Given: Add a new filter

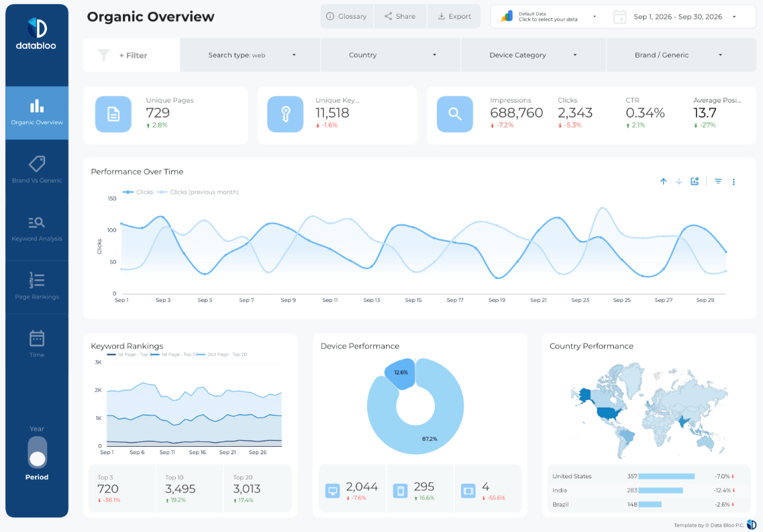Looking at the screenshot, I should (x=134, y=56).
